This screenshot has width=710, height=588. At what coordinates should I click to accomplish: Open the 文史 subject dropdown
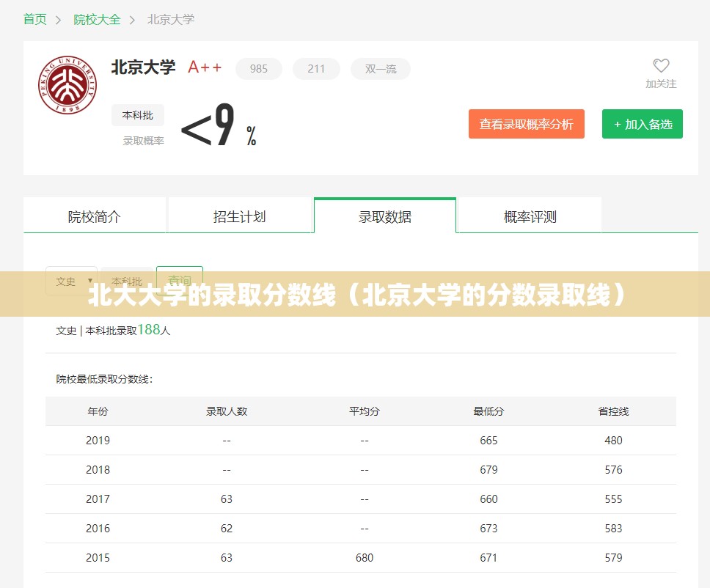(72, 281)
